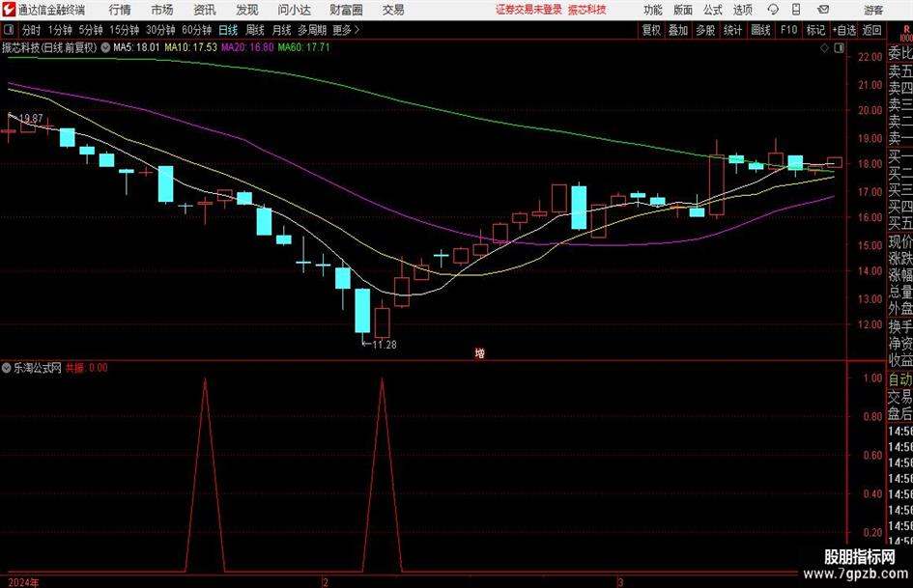This screenshot has height=588, width=913.
Task: Click the 多股 multi-stock button
Action: [x=705, y=30]
